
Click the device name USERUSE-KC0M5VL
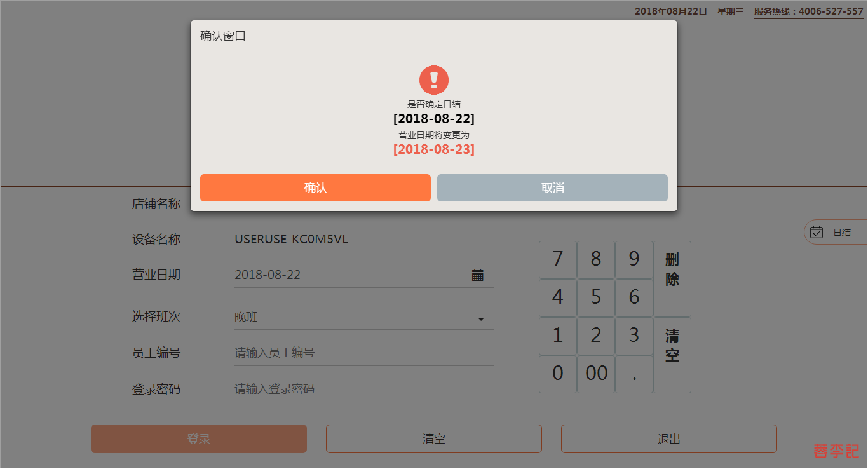(292, 240)
